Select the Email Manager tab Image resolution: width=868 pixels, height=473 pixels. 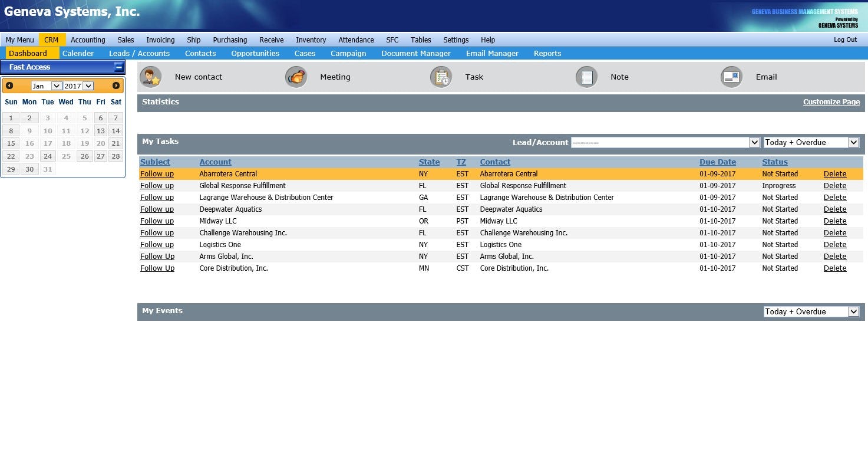492,53
